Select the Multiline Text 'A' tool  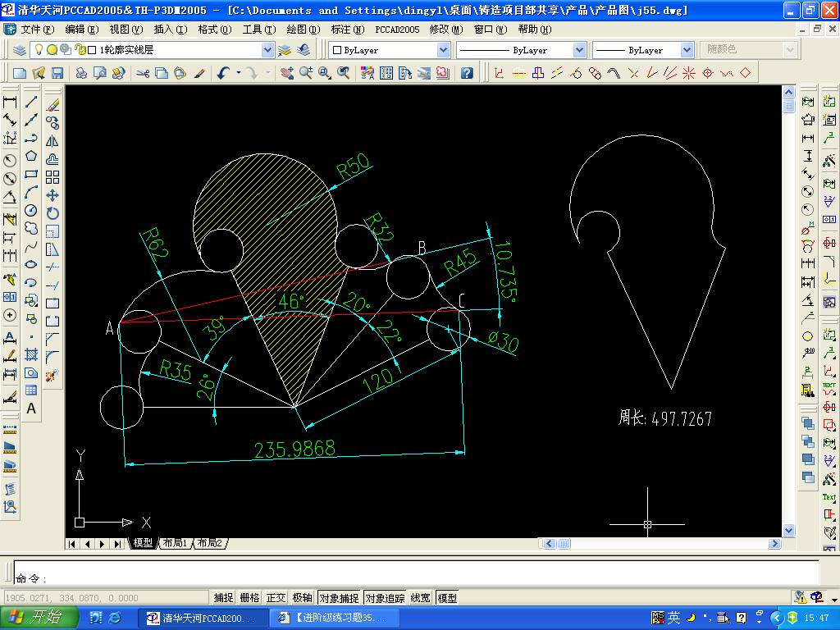pyautogui.click(x=31, y=409)
